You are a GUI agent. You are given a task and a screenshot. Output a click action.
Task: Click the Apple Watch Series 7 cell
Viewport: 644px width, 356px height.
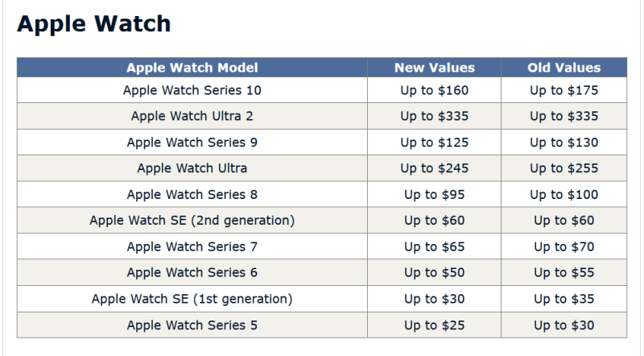pos(192,246)
